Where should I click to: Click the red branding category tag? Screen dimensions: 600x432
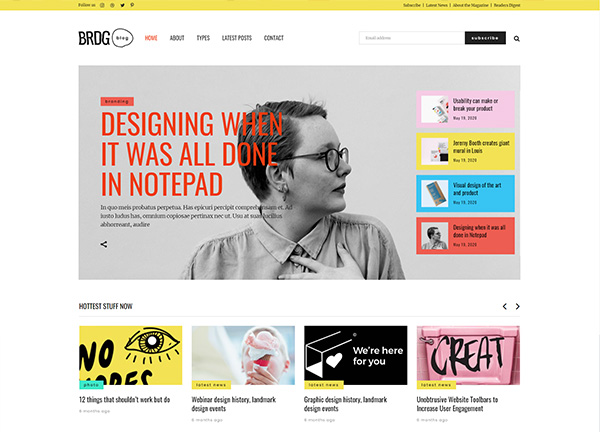coord(117,101)
